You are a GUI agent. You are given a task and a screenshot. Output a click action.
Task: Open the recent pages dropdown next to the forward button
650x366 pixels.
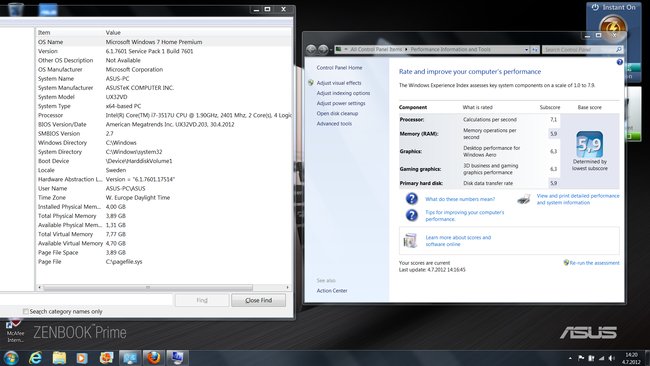point(331,50)
